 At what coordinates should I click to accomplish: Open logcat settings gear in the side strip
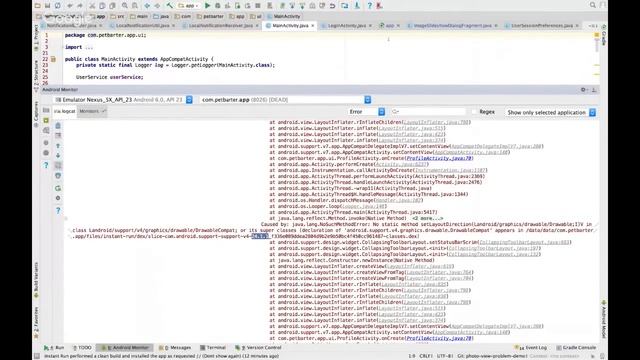pos(58,198)
